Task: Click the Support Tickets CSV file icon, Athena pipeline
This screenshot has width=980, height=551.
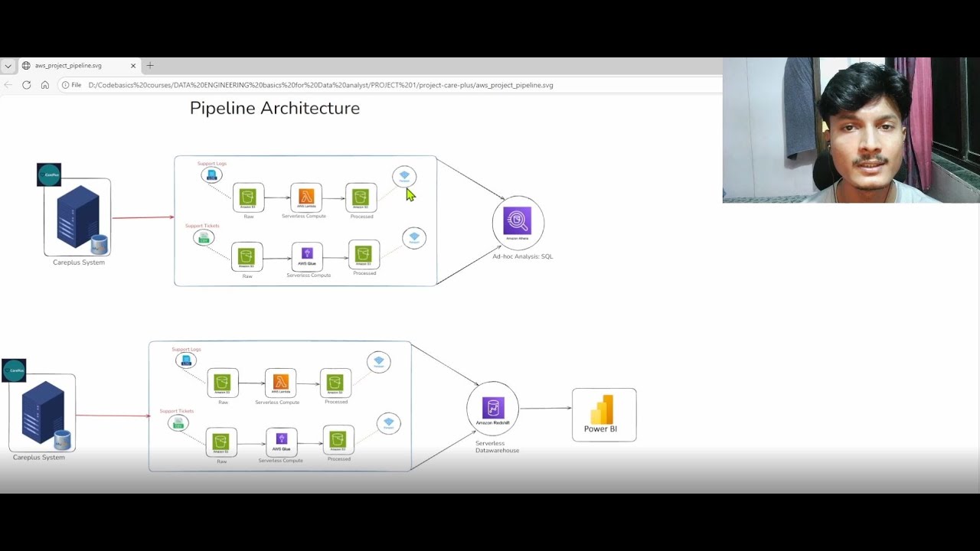Action: click(x=204, y=238)
